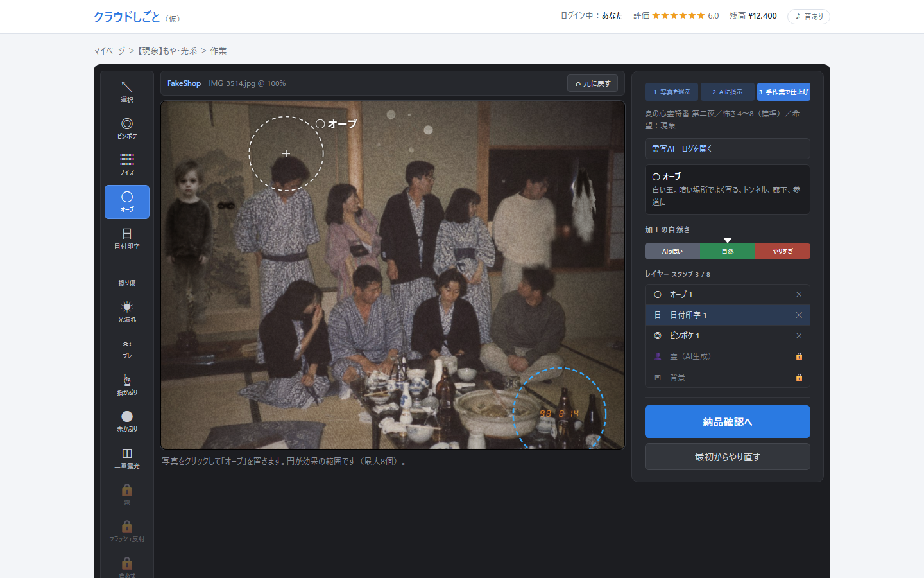Select the 指かぶり finger tool
The image size is (924, 578).
(x=127, y=385)
